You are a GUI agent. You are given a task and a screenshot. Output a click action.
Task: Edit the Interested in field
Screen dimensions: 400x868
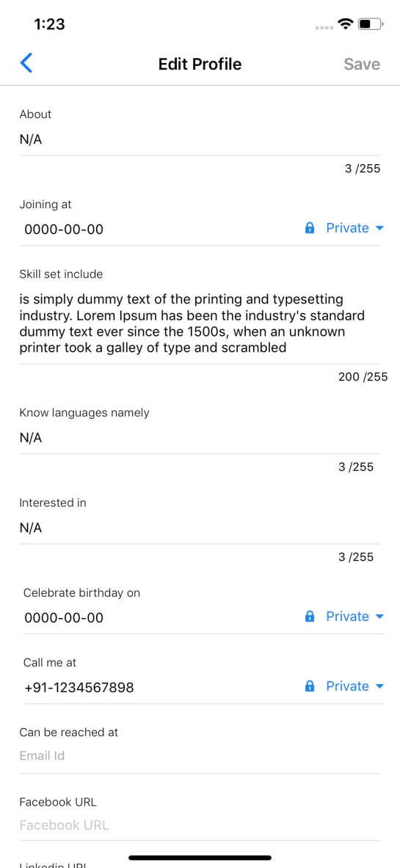point(200,529)
